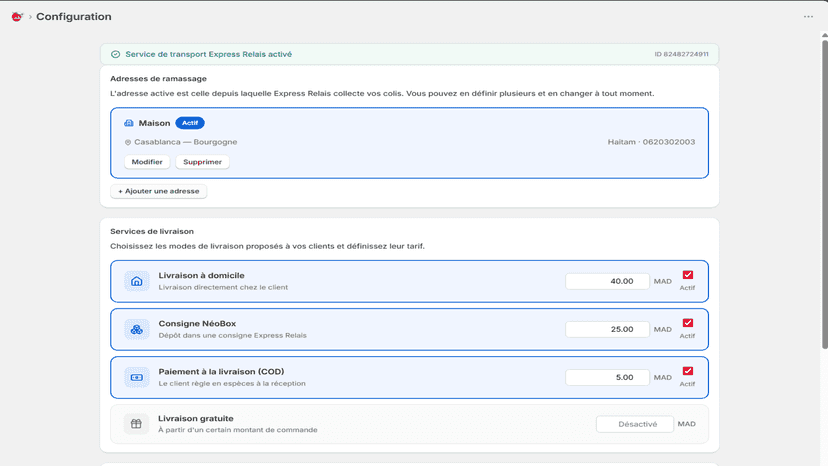
Task: Click the Maison building icon
Action: [129, 123]
